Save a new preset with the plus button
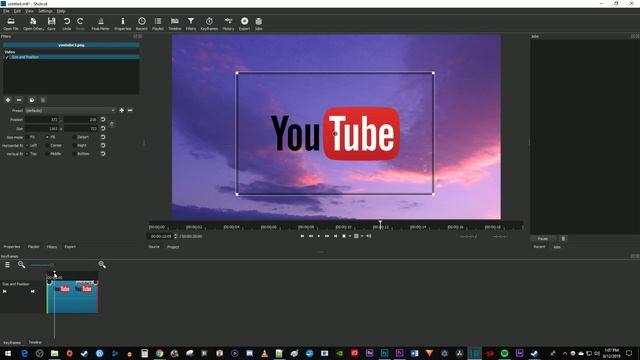This screenshot has width=640, height=360. pyautogui.click(x=121, y=110)
